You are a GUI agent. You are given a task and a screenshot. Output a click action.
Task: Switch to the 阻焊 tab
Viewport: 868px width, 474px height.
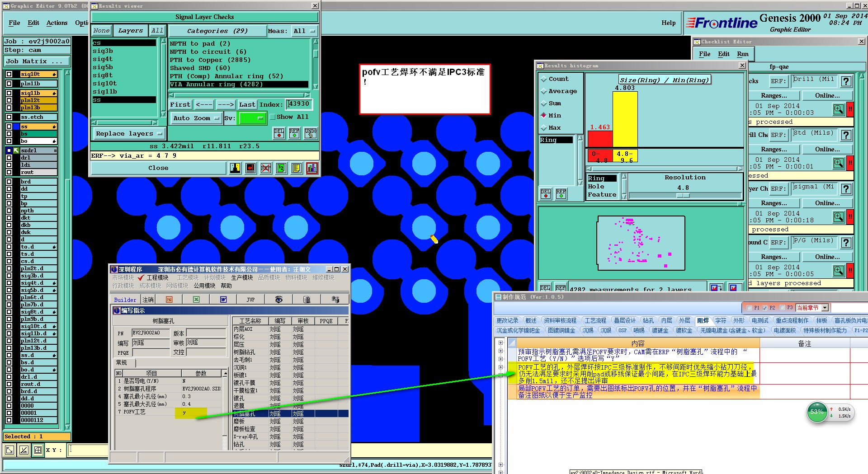tap(703, 320)
